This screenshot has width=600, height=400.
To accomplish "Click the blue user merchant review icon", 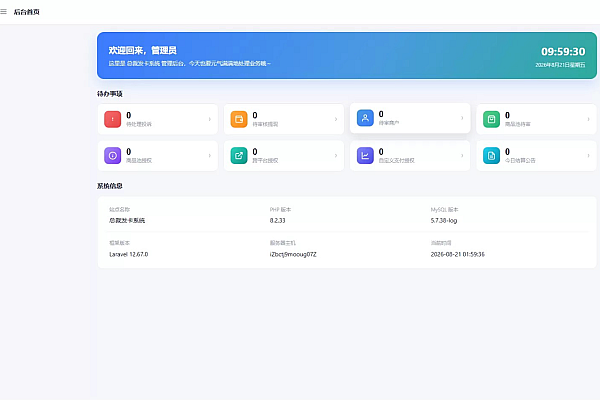I will click(x=365, y=118).
